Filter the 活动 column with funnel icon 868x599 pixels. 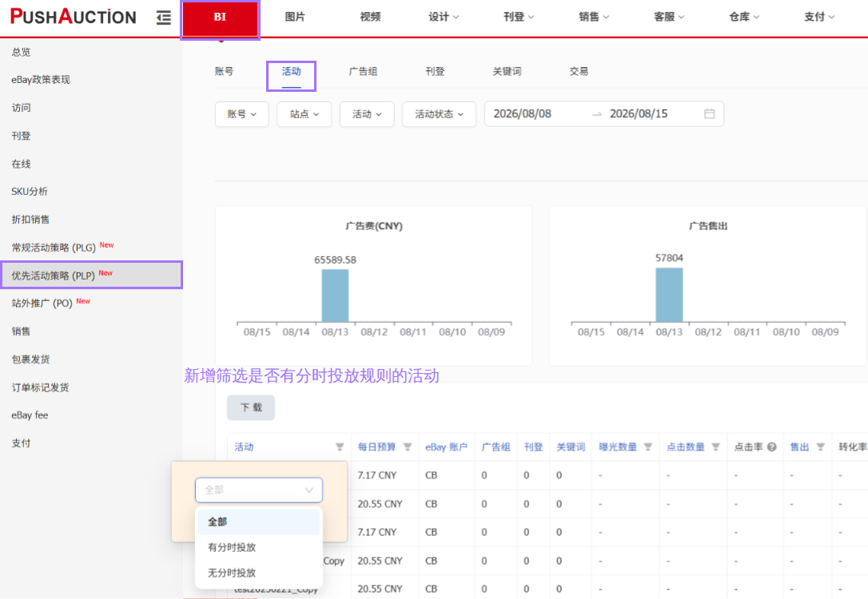coord(340,447)
